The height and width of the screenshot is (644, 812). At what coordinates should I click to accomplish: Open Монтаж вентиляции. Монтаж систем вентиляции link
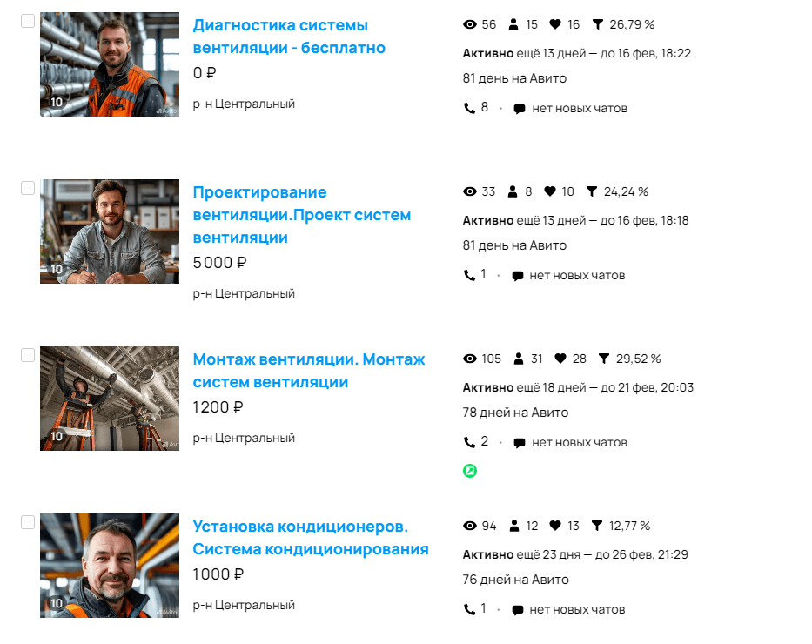309,370
